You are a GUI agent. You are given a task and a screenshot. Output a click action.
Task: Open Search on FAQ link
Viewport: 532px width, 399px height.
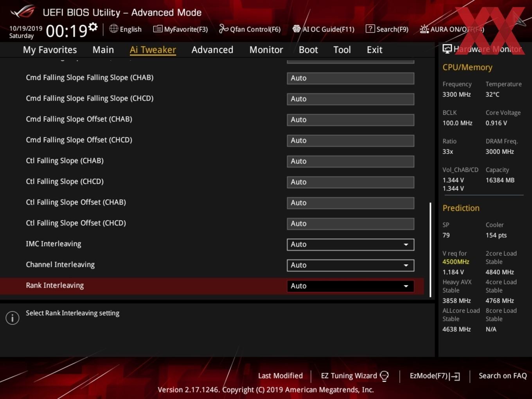503,376
